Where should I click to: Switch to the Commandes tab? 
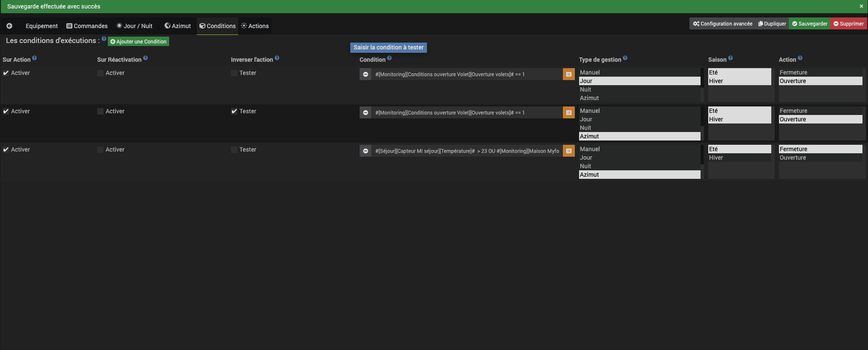tap(87, 26)
